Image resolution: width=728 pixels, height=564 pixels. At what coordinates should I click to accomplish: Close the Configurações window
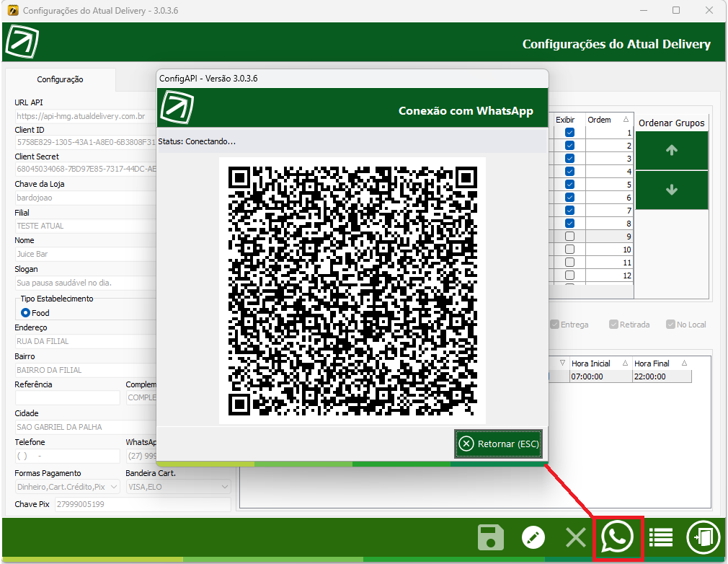tap(709, 10)
